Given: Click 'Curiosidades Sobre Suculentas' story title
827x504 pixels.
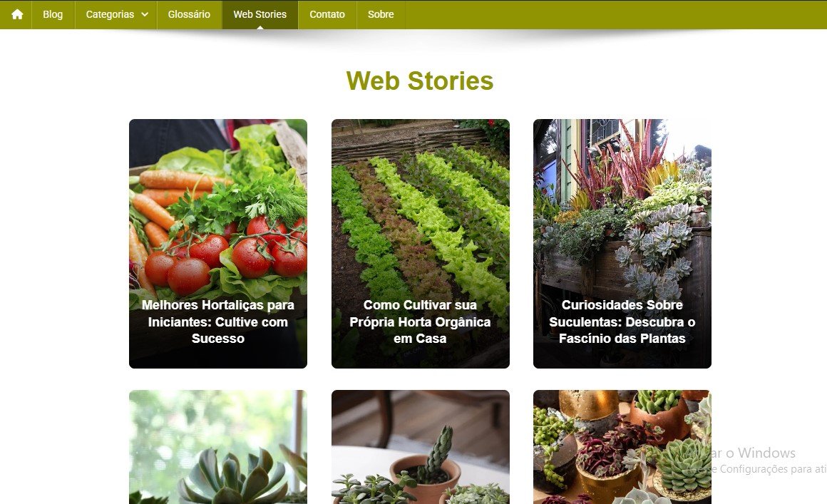Looking at the screenshot, I should [x=622, y=322].
